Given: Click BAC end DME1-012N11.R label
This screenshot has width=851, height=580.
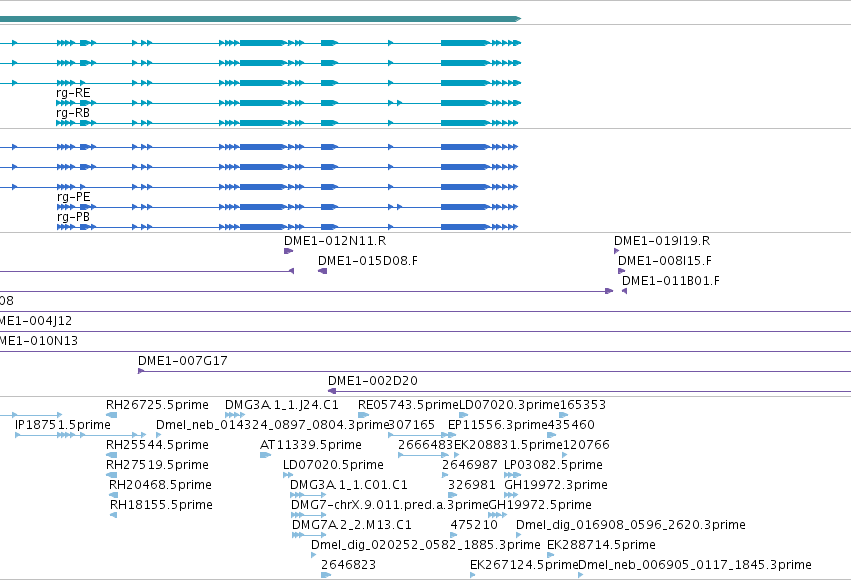Looking at the screenshot, I should click(x=335, y=241).
